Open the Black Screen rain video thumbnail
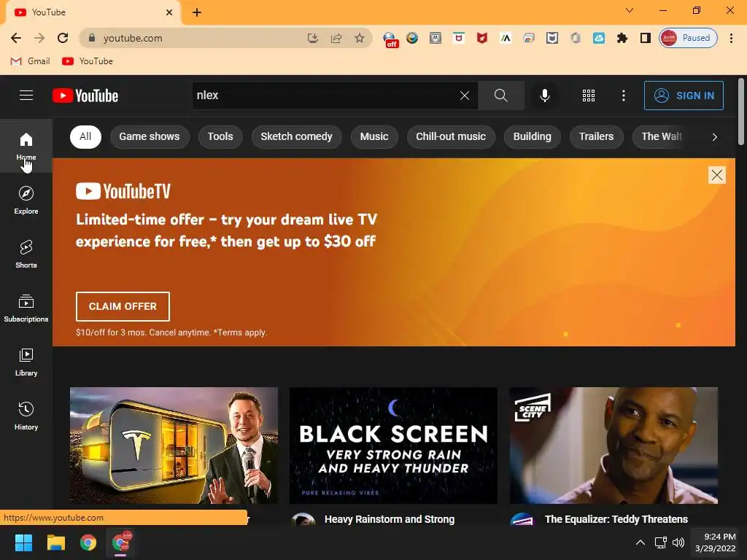The height and width of the screenshot is (560, 747). pos(393,446)
